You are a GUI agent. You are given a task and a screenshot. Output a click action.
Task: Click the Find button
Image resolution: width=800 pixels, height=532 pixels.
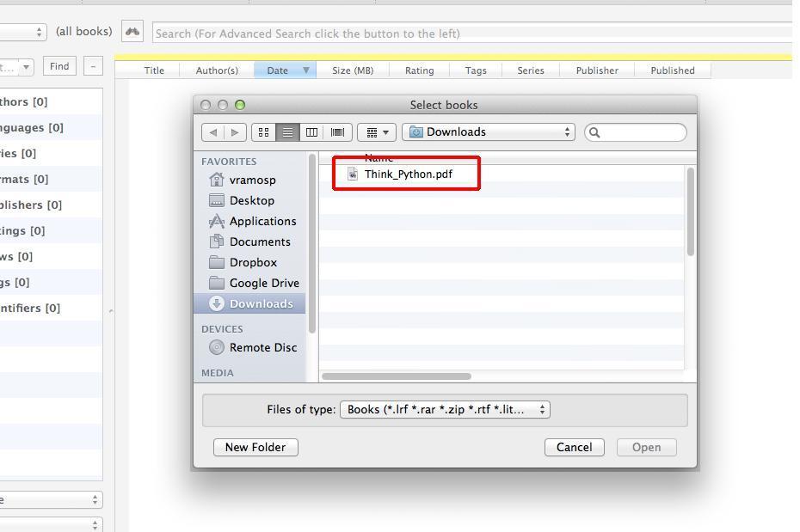coord(59,66)
